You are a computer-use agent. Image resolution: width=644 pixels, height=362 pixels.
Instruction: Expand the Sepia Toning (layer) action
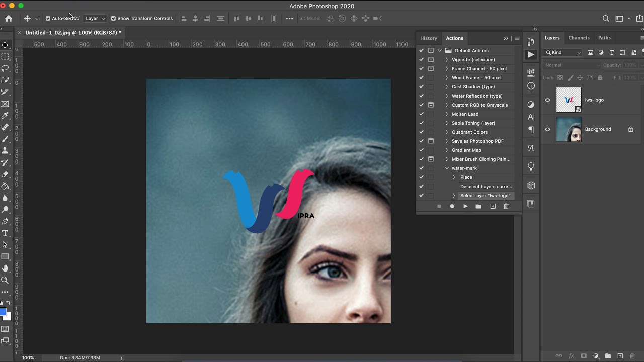coord(447,123)
